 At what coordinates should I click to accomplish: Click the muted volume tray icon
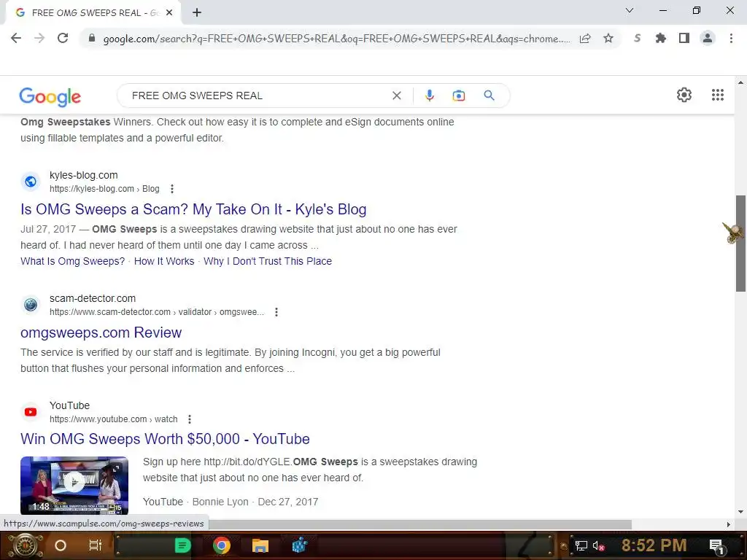tap(598, 545)
